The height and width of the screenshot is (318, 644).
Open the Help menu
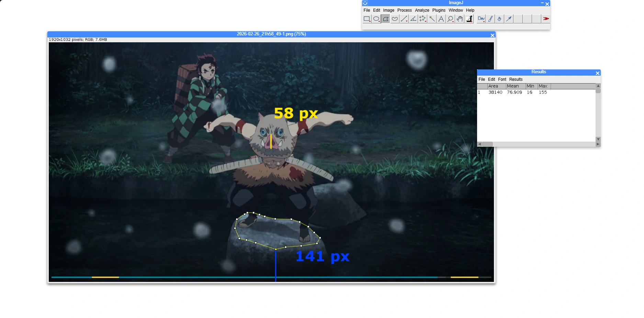click(x=470, y=10)
